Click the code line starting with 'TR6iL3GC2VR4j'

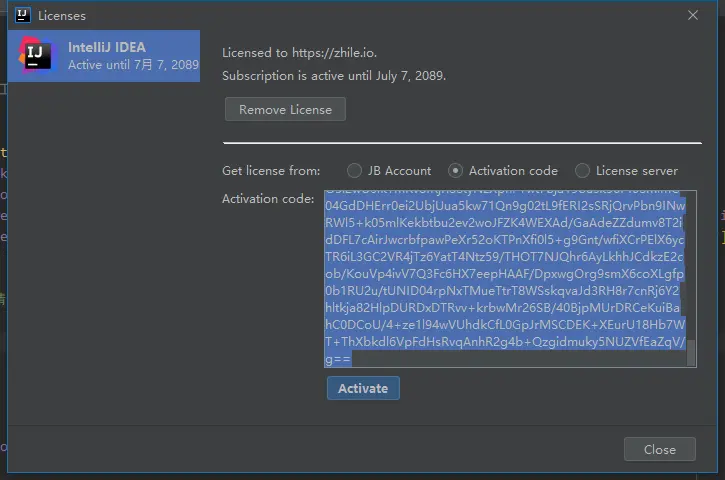504,257
